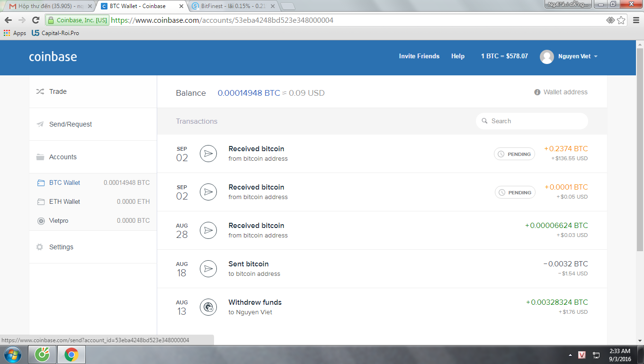Image resolution: width=644 pixels, height=364 pixels.
Task: Open the Send/Request menu item
Action: pyautogui.click(x=93, y=124)
